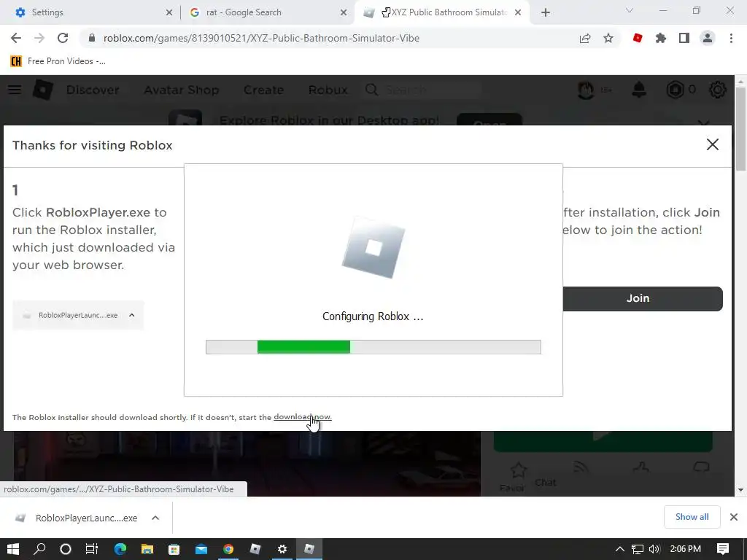Show hidden system tray icons

click(x=619, y=549)
